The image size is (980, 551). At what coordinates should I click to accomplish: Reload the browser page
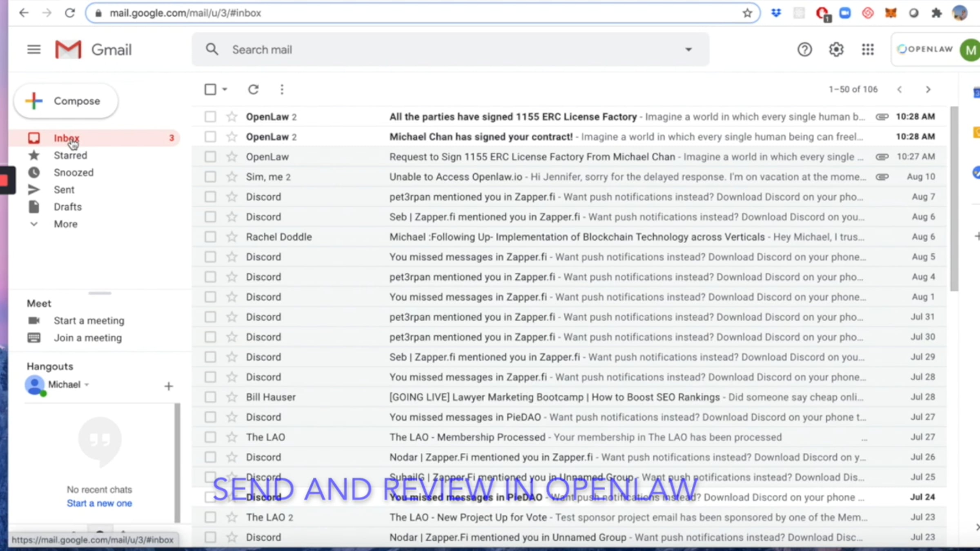tap(70, 13)
